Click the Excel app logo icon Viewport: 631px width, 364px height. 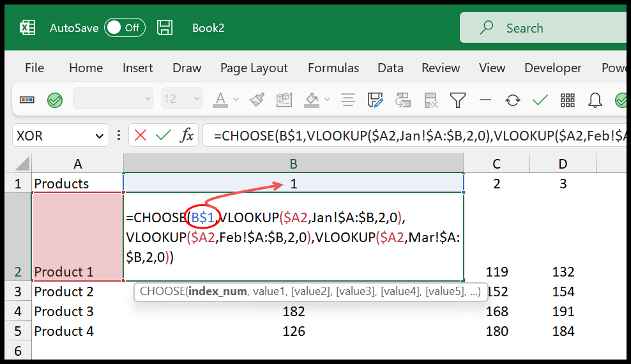27,27
